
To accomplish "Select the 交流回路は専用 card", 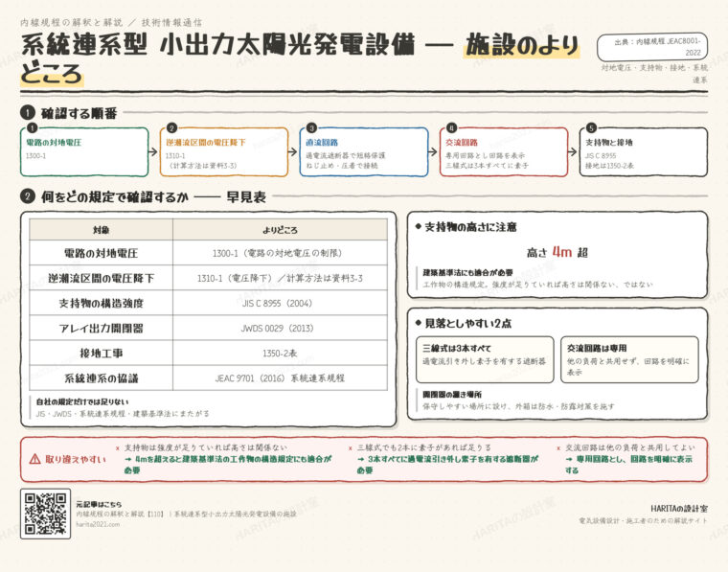I will click(629, 360).
